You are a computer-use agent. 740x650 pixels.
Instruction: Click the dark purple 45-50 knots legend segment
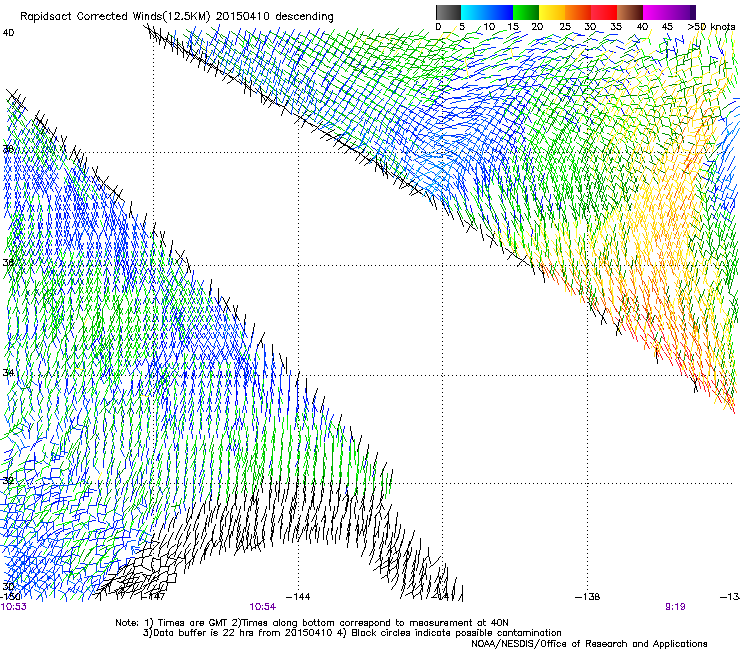(682, 12)
